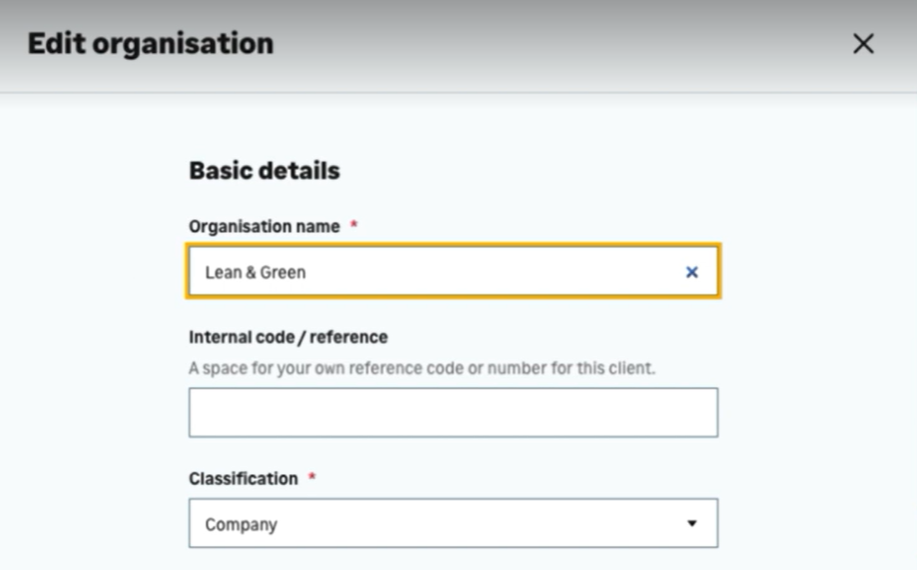Click into the Internal code / reference input

452,412
